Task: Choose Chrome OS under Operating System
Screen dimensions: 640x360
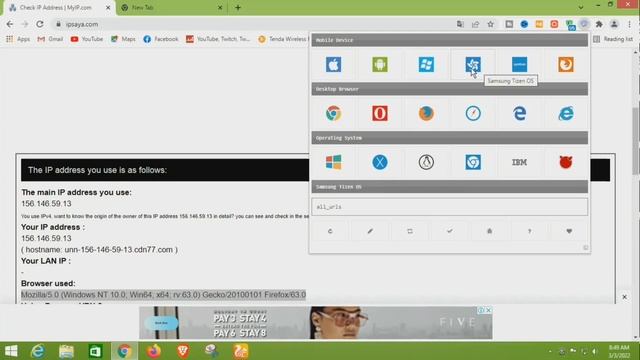Action: (473, 162)
